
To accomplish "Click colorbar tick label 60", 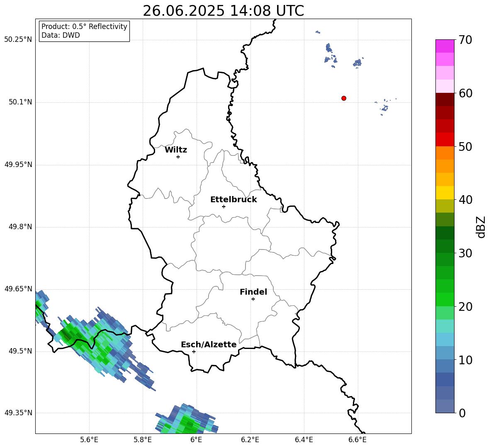I will tap(465, 93).
